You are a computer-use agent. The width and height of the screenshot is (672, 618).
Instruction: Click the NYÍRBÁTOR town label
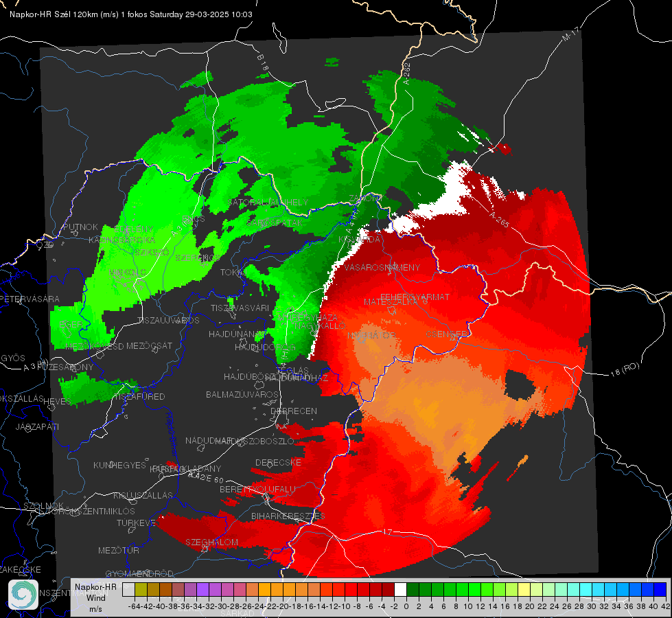point(371,335)
